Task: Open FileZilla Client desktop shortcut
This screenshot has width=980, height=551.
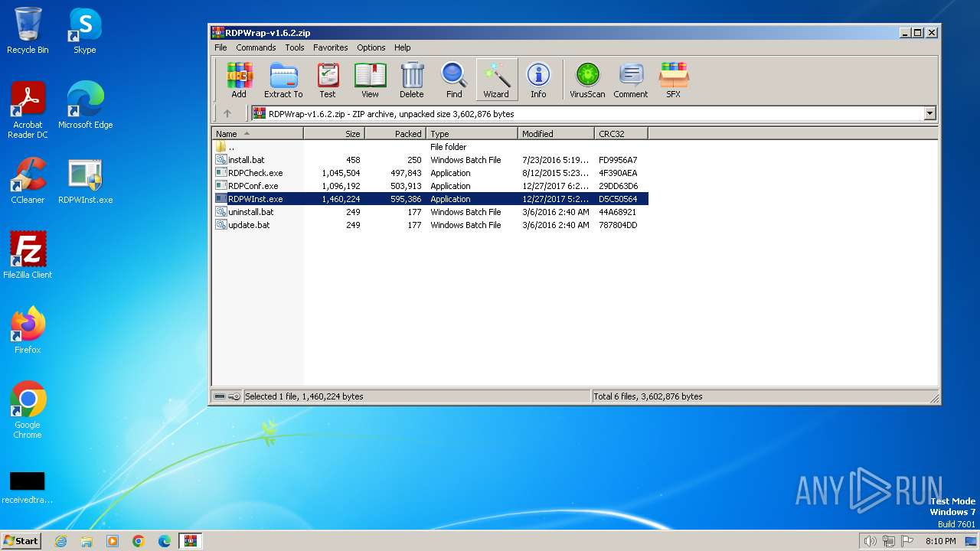Action: (28, 255)
